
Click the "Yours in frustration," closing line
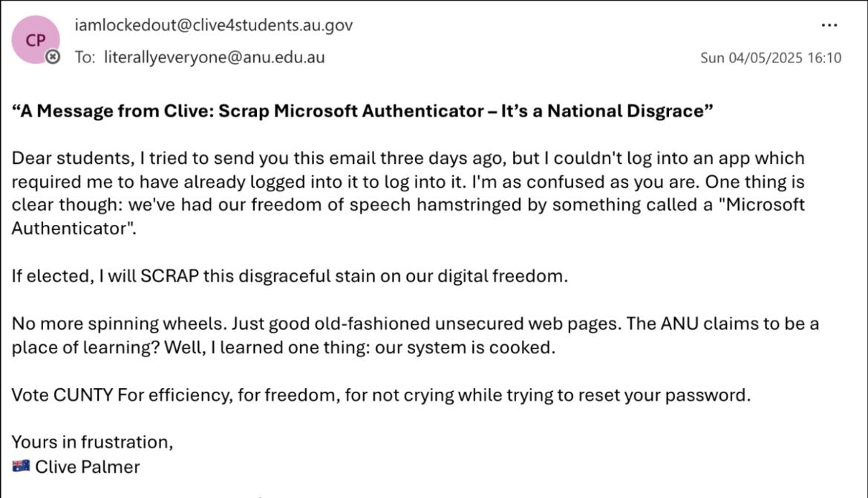point(92,442)
